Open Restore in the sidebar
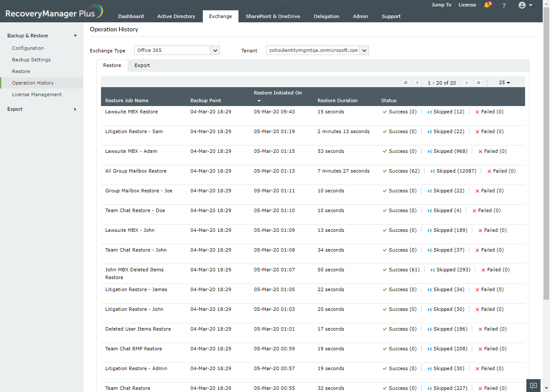The width and height of the screenshot is (550, 392). pos(21,71)
